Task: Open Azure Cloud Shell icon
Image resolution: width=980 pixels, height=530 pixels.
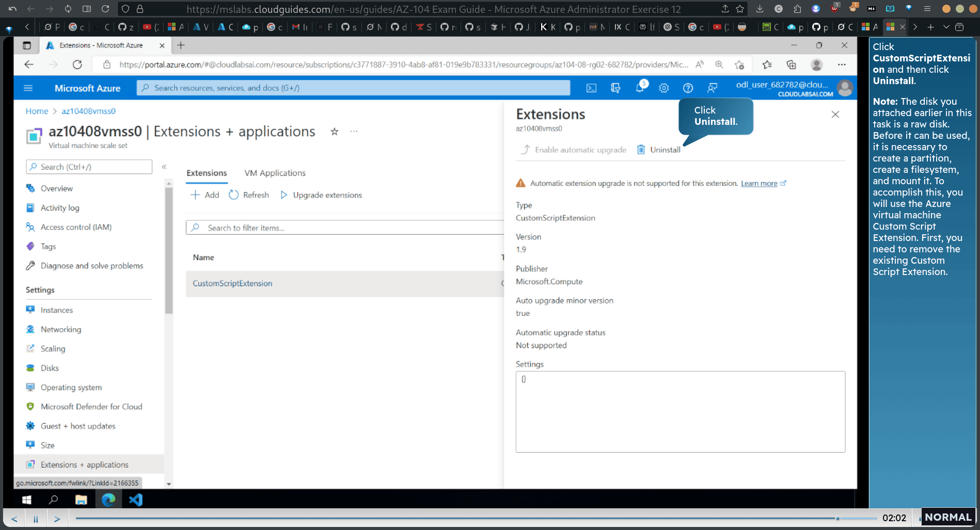Action: tap(591, 88)
